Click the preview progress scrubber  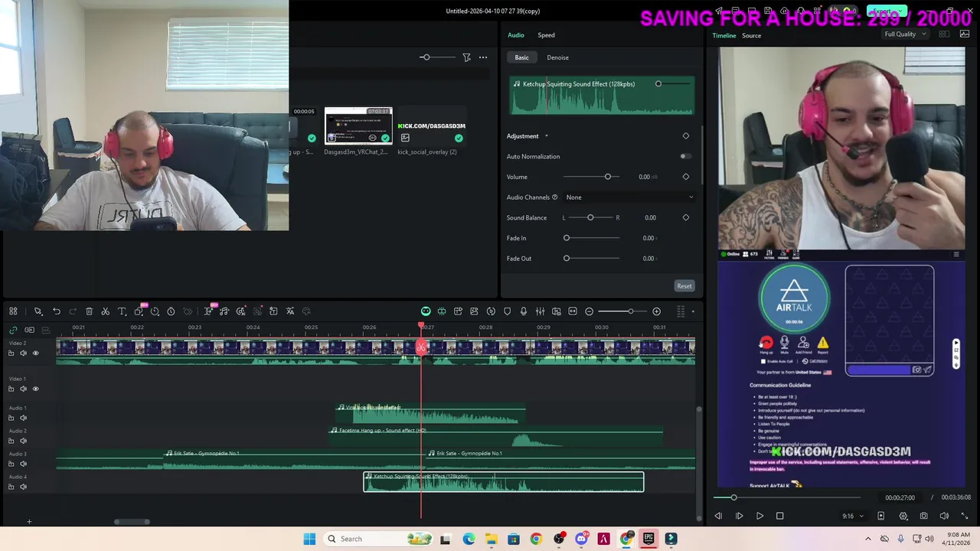click(x=733, y=497)
